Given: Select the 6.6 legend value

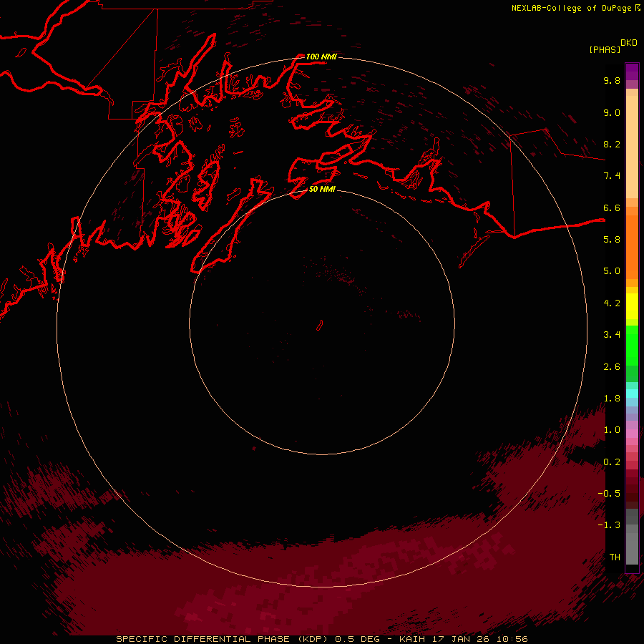Looking at the screenshot, I should pyautogui.click(x=612, y=208).
